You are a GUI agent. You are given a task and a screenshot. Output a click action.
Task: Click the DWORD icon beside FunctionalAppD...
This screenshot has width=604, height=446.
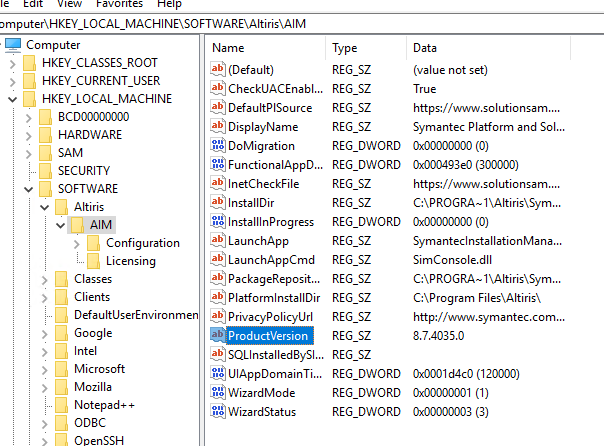click(217, 164)
